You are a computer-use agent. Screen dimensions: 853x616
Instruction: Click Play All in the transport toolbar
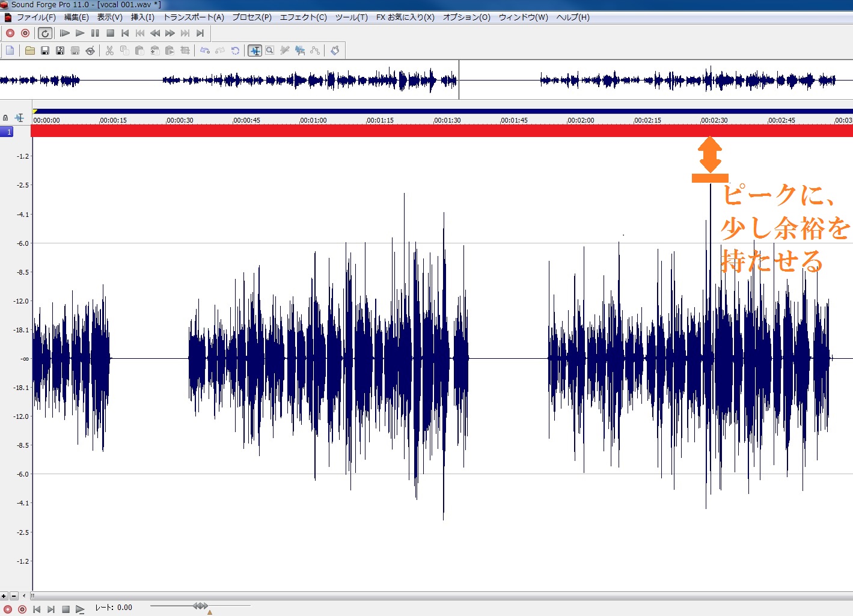click(65, 33)
